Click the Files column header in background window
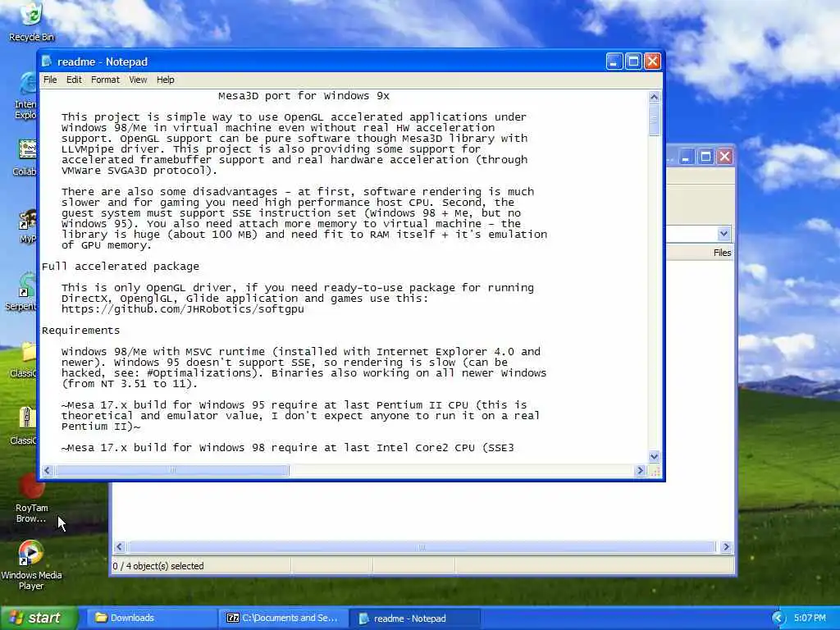The height and width of the screenshot is (630, 840). pos(722,253)
